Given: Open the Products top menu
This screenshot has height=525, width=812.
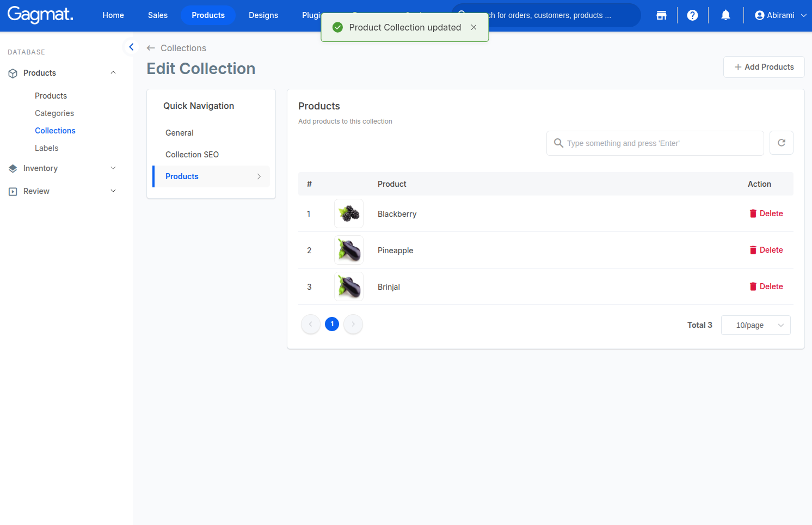Looking at the screenshot, I should [208, 15].
